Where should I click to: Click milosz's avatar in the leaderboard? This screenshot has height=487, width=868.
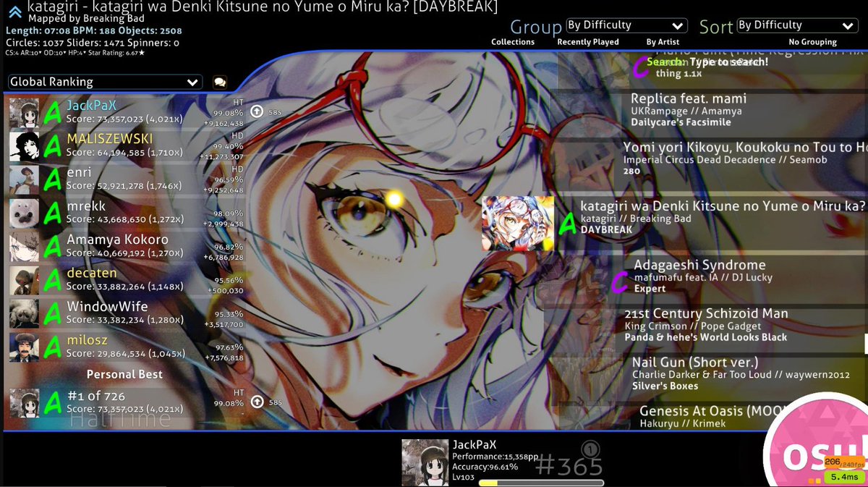(24, 347)
